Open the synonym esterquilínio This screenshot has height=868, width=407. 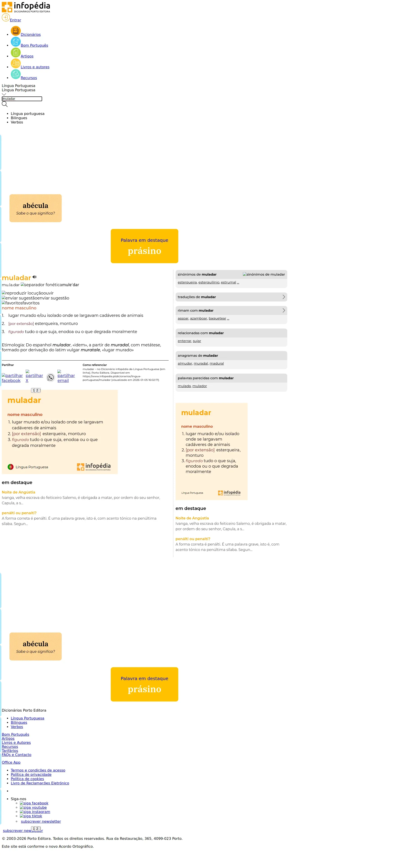tap(209, 282)
